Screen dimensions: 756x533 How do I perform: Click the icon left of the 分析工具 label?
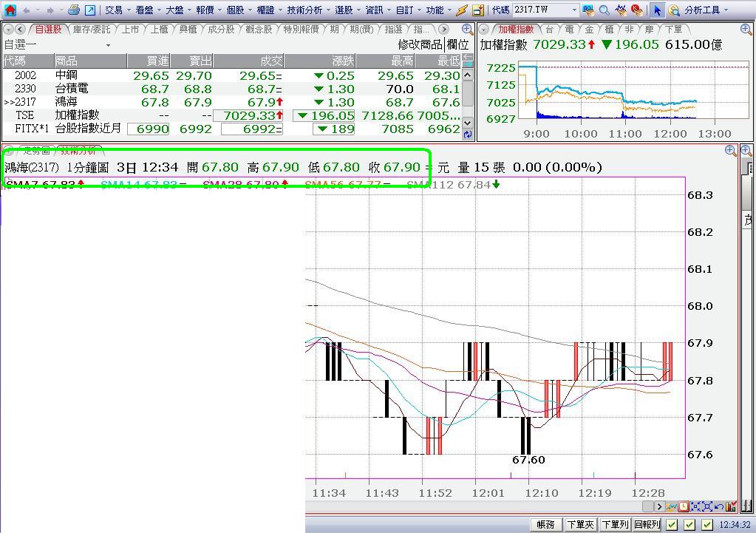674,10
